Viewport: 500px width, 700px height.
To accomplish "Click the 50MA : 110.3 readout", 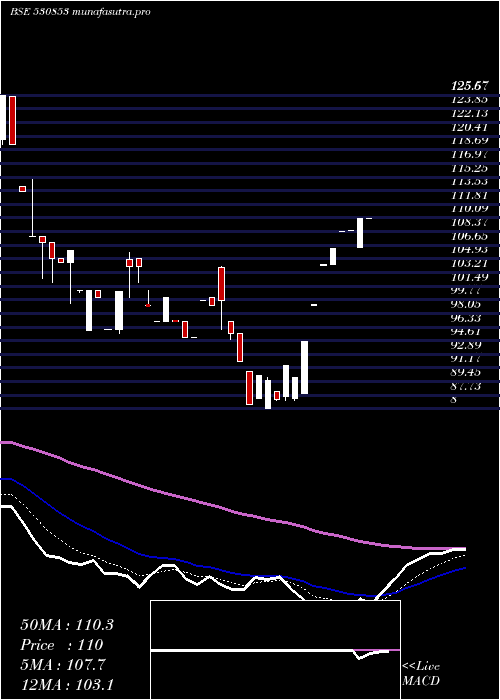I will (67, 625).
